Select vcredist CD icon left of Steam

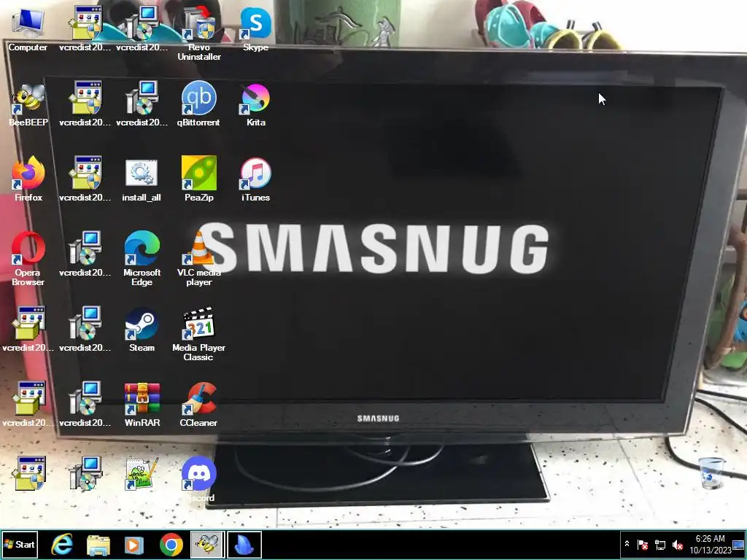tap(85, 330)
